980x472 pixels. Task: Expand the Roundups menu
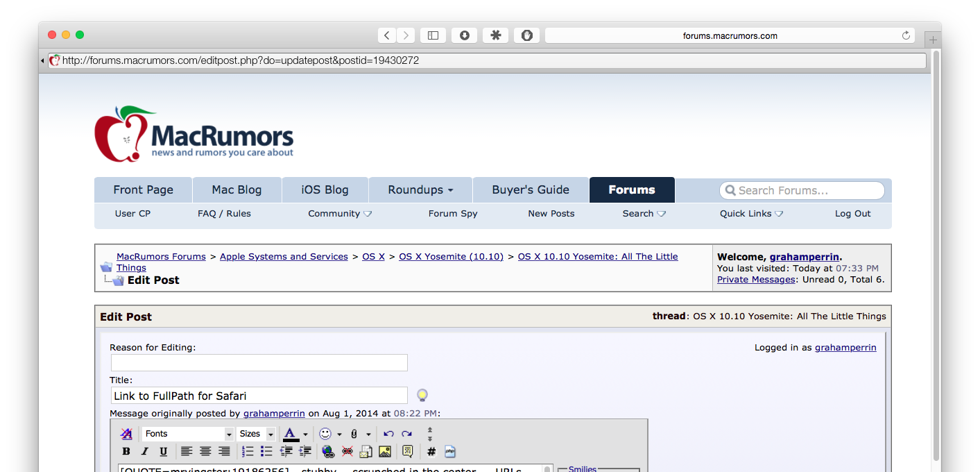point(420,190)
